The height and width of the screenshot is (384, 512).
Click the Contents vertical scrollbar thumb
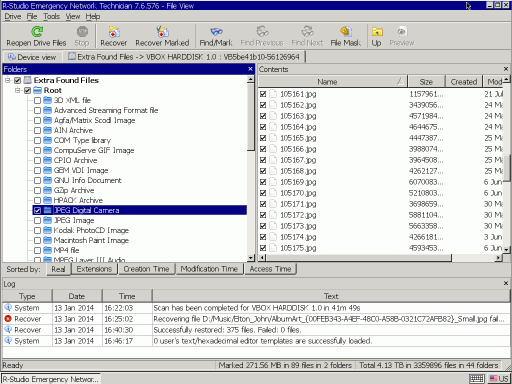click(x=507, y=168)
